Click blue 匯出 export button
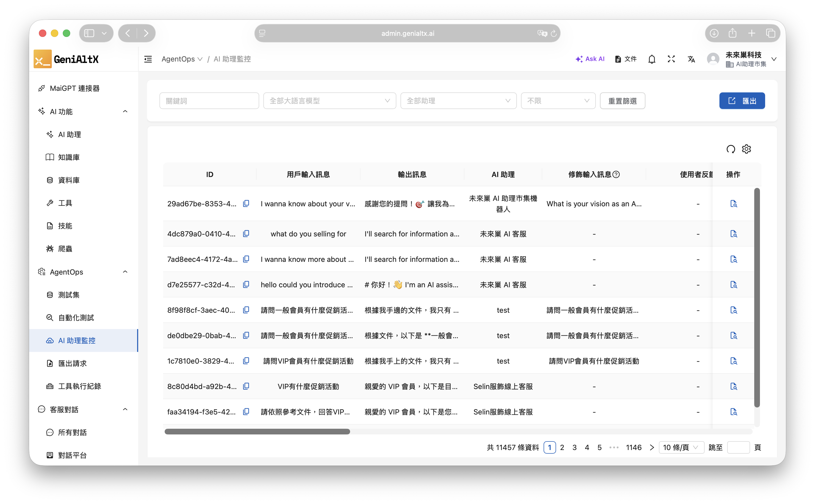815x504 pixels. pos(741,101)
